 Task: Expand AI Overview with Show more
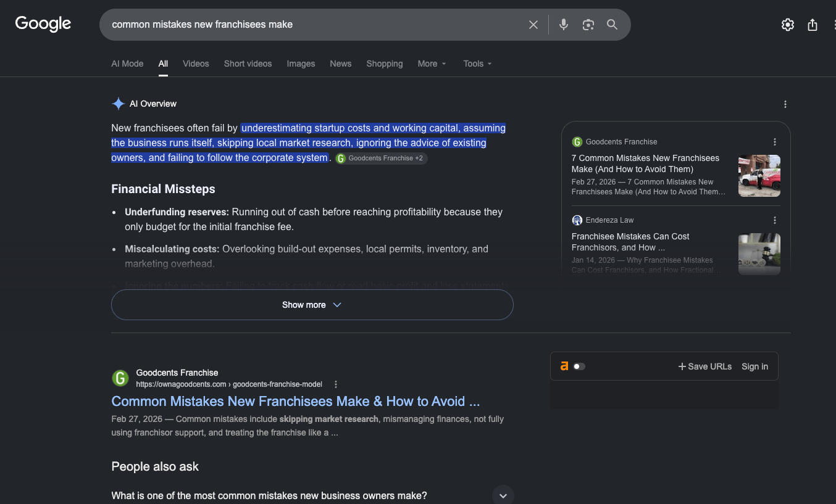[312, 305]
